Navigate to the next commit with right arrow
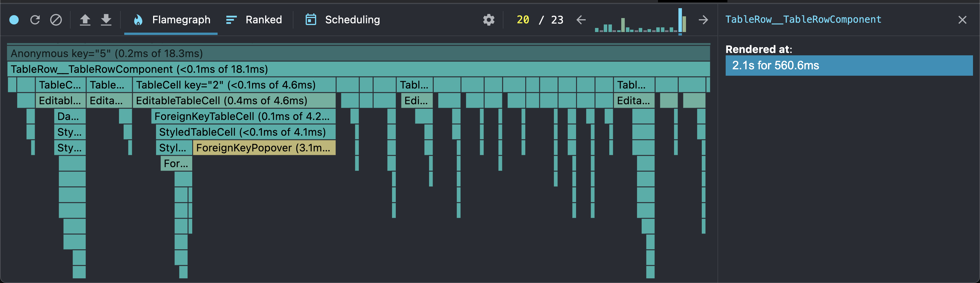This screenshot has width=980, height=283. click(x=703, y=20)
